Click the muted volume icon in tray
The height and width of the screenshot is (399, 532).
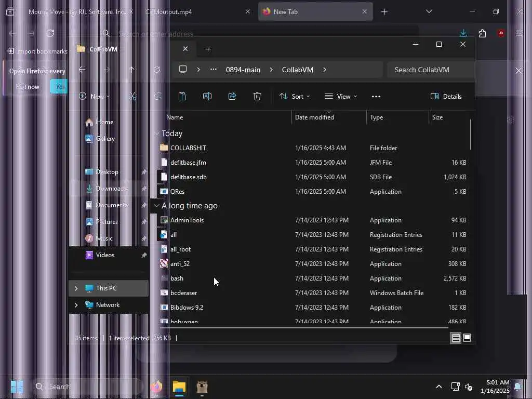pyautogui.click(x=469, y=387)
